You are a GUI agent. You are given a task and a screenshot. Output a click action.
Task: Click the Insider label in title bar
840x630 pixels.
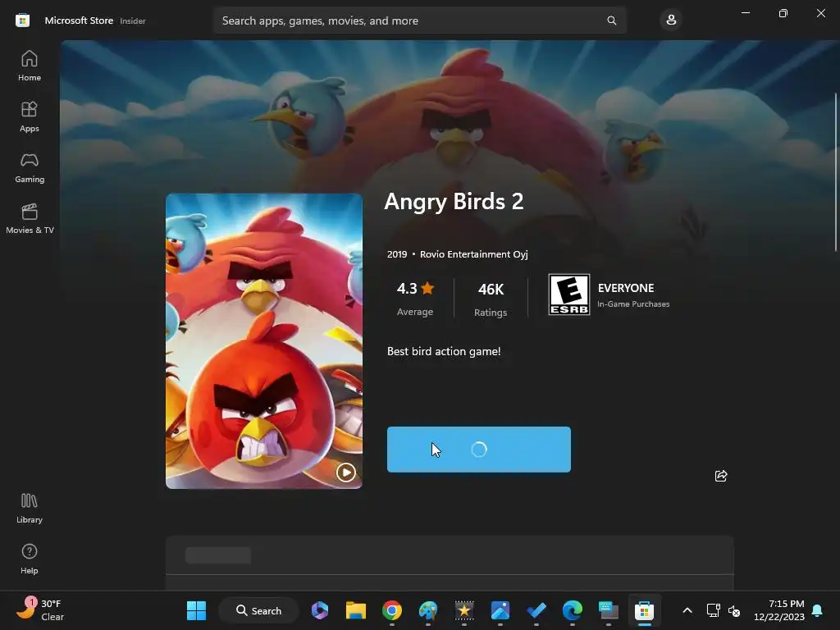coord(133,21)
